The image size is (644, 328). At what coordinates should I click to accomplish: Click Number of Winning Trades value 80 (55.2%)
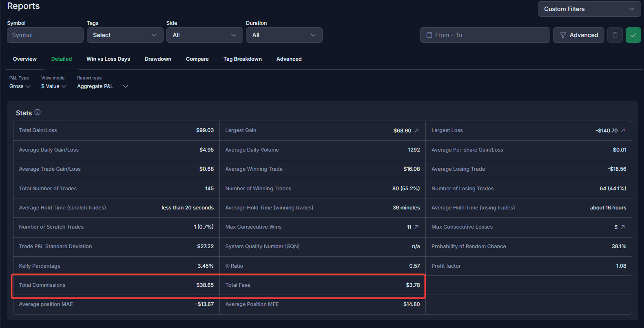[406, 189]
